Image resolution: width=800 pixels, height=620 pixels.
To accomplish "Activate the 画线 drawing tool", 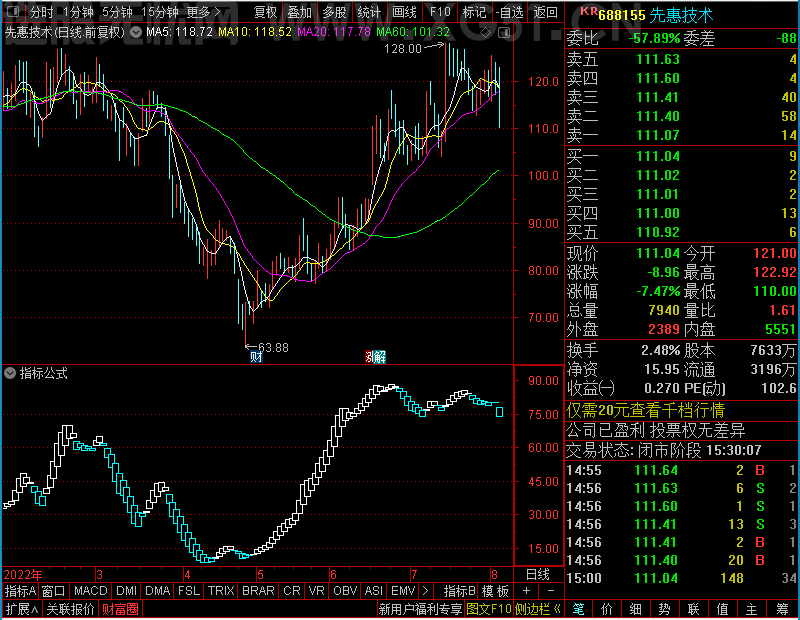I will tap(404, 12).
